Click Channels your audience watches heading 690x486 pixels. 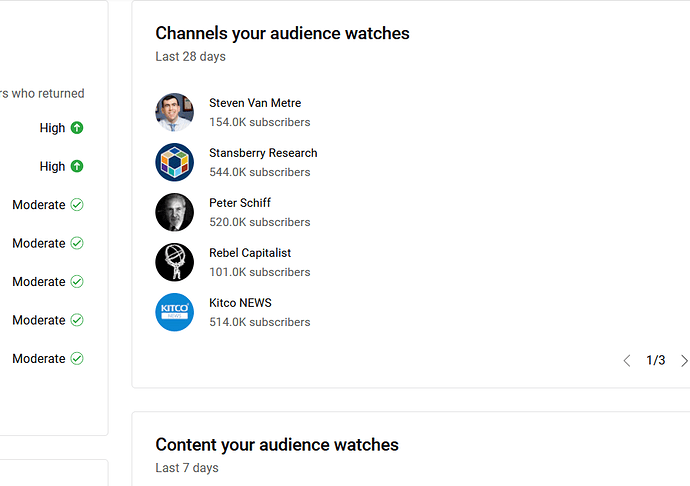(283, 33)
